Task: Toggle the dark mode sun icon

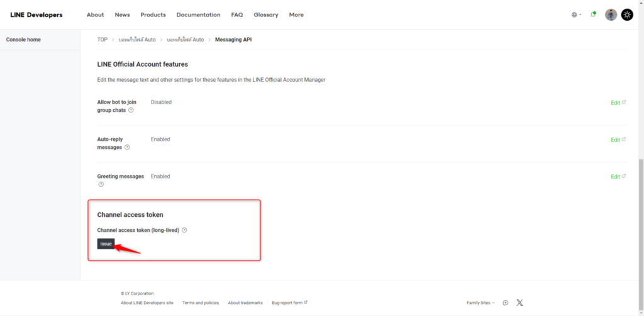Action: point(627,14)
